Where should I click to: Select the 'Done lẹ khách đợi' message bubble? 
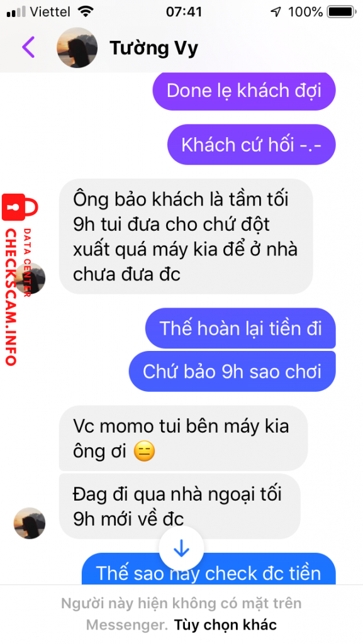(x=244, y=91)
